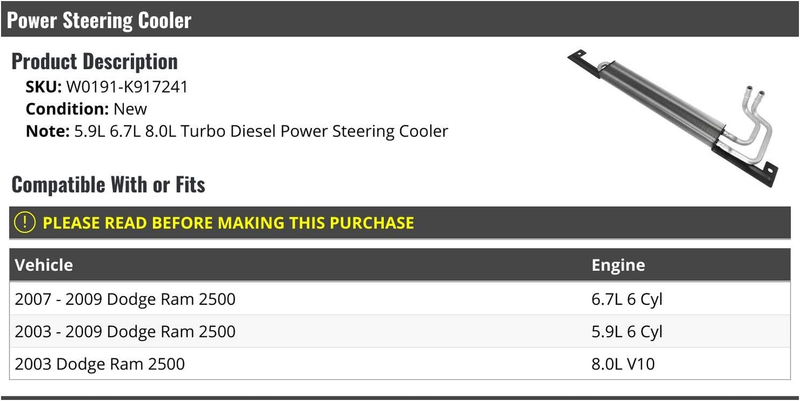This screenshot has width=800, height=401.
Task: Select the 2003 Dodge Ram 2500 row
Action: pyautogui.click(x=400, y=364)
